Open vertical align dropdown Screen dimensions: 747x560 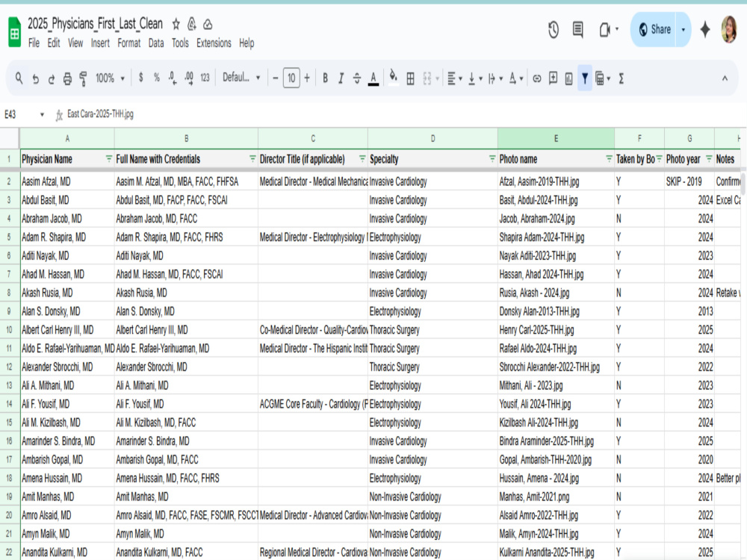(475, 78)
